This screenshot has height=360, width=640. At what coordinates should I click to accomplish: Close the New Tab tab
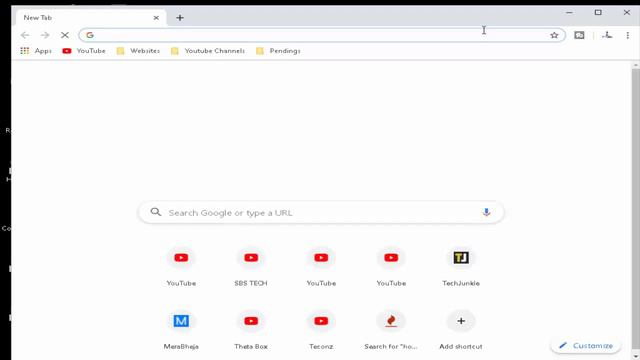156,18
